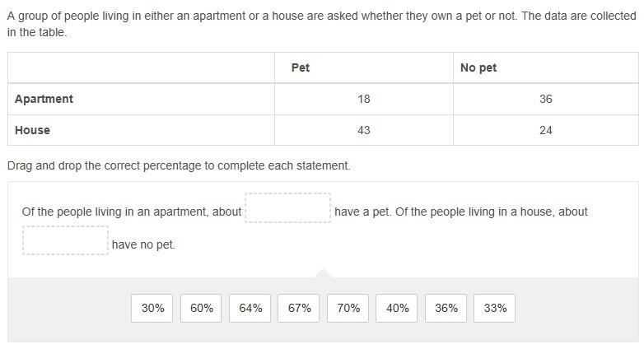The width and height of the screenshot is (644, 349).
Task: Click the house no-pet percentage drop box
Action: [65, 240]
